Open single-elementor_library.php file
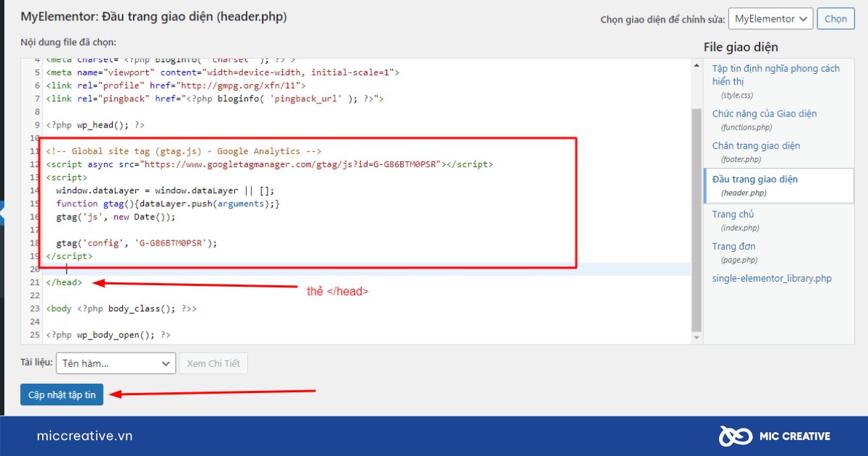The width and height of the screenshot is (868, 456). click(772, 279)
